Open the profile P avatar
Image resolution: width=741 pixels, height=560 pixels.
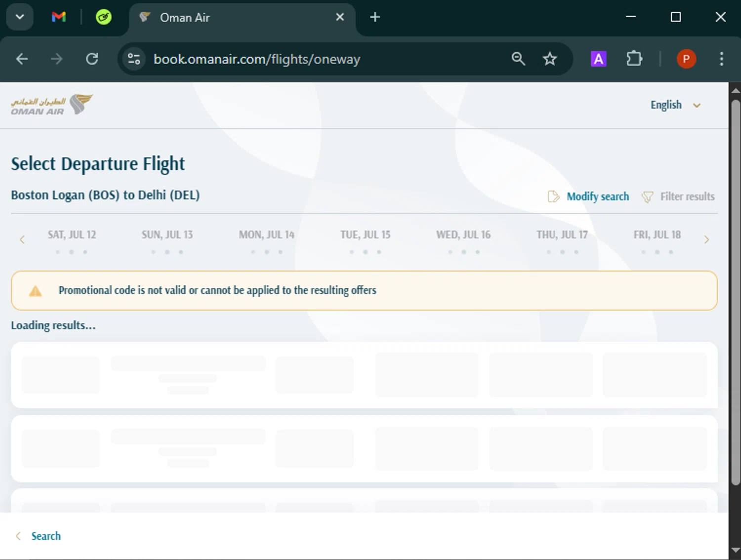(686, 59)
